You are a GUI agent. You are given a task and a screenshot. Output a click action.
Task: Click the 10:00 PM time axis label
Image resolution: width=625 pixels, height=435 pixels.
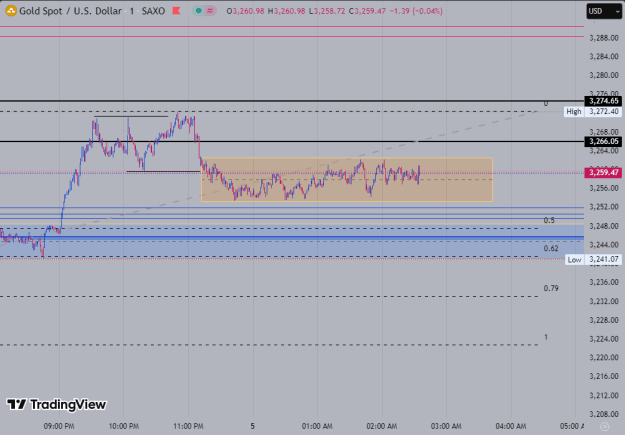pyautogui.click(x=124, y=426)
